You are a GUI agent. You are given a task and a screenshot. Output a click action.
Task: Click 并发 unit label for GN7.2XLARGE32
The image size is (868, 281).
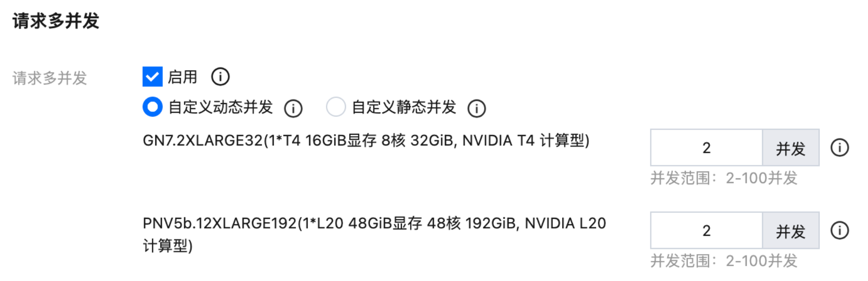tap(790, 148)
